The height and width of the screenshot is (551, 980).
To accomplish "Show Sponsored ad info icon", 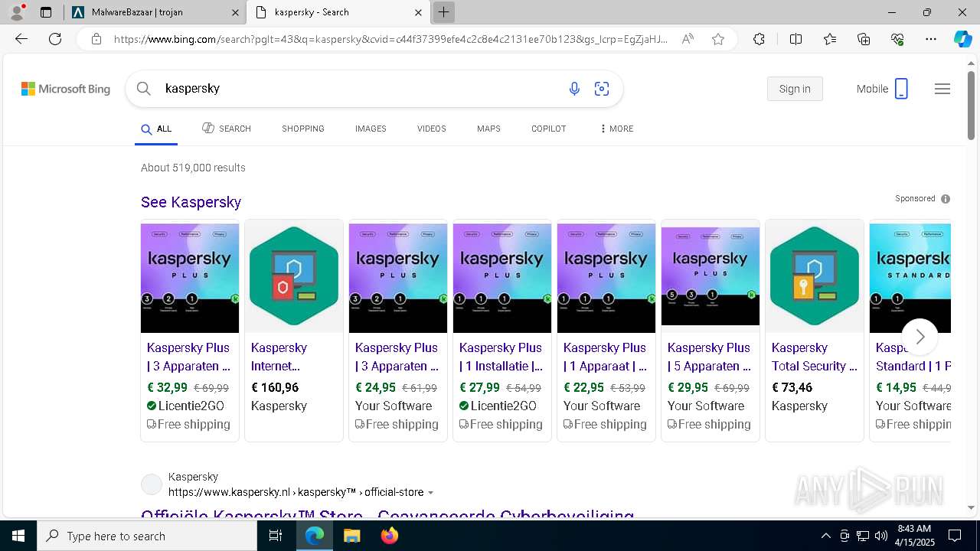I will [x=946, y=199].
